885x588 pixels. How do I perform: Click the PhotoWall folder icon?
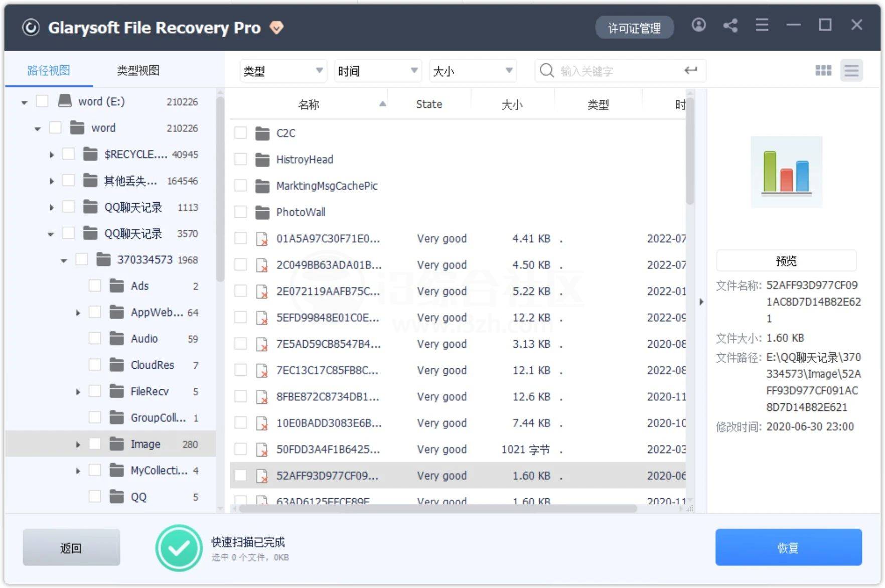(x=262, y=213)
